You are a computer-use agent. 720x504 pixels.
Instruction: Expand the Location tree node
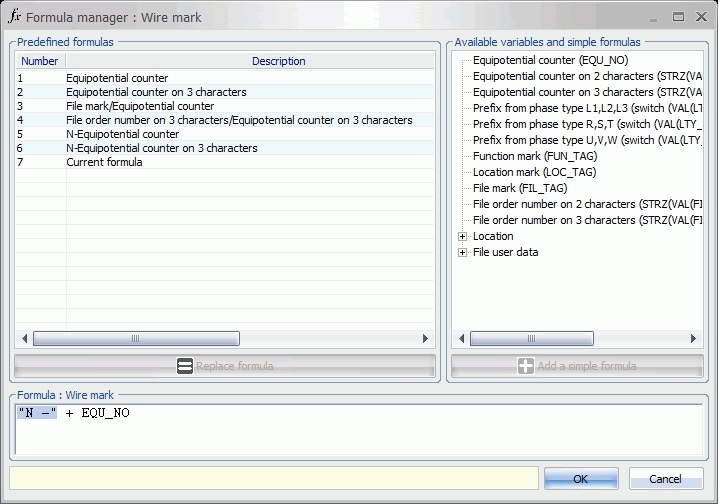coord(462,236)
